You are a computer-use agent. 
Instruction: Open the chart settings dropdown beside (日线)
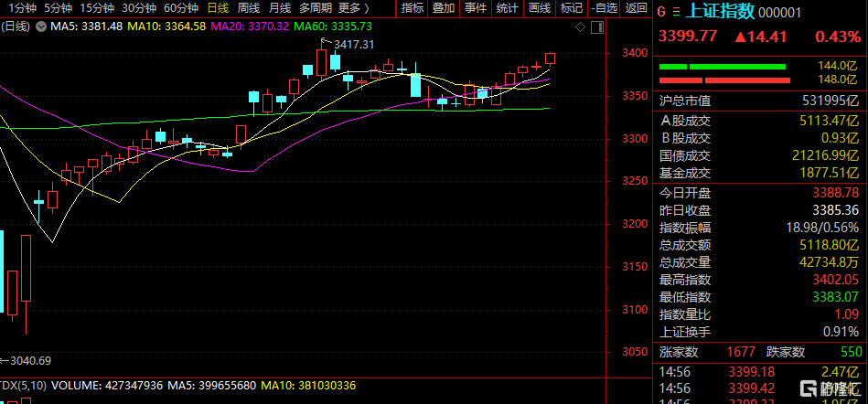[x=41, y=26]
